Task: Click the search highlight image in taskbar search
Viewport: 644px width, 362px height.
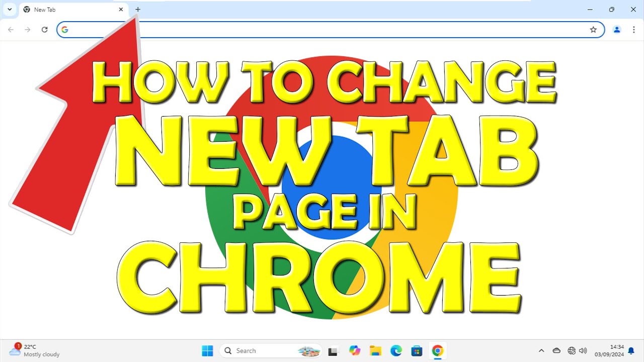Action: pyautogui.click(x=309, y=351)
